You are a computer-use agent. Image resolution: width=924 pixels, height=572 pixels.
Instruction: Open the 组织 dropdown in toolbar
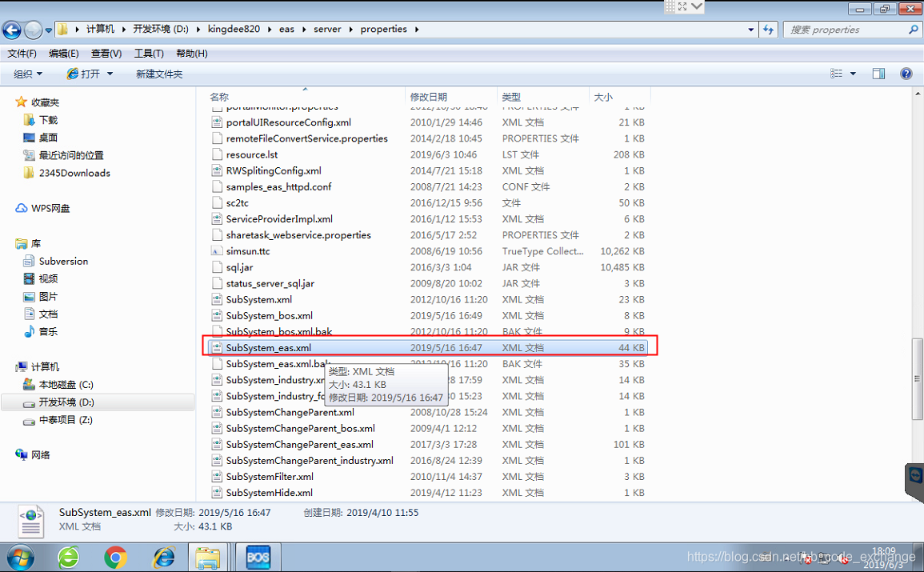tap(28, 74)
